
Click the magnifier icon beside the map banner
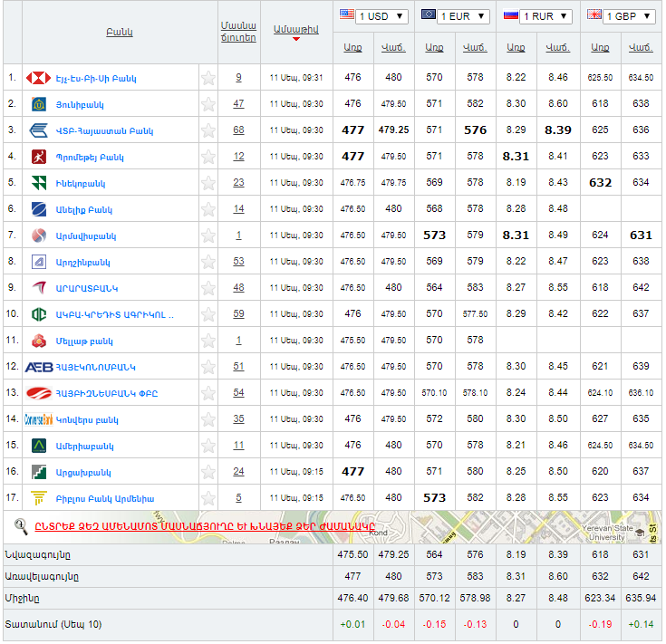[x=21, y=525]
